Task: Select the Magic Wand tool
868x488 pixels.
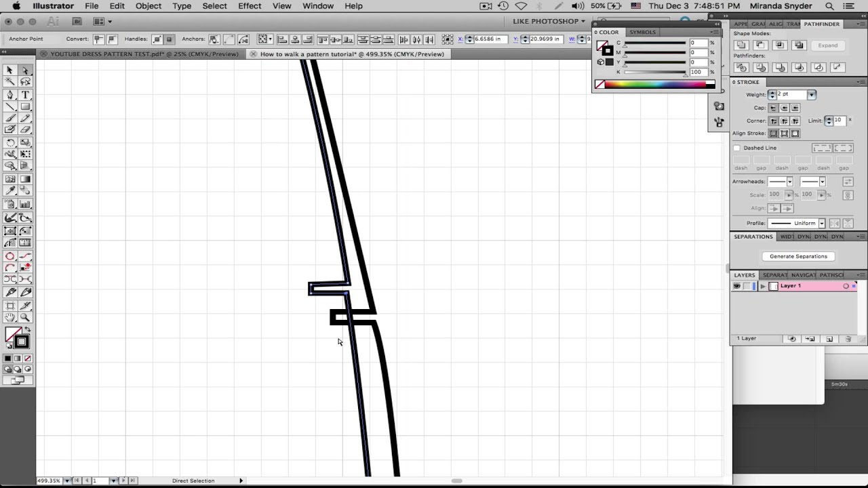Action: pyautogui.click(x=10, y=82)
